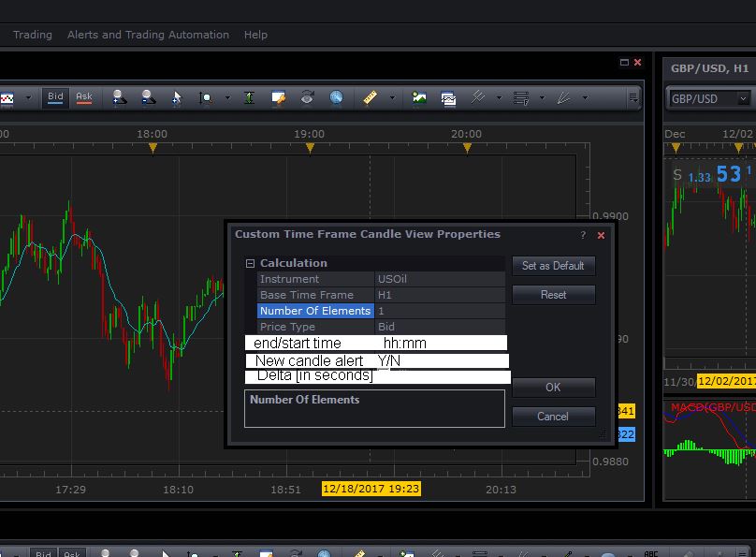Toggle Ask in the bottom chart toolbar
This screenshot has width=756, height=557.
[72, 553]
